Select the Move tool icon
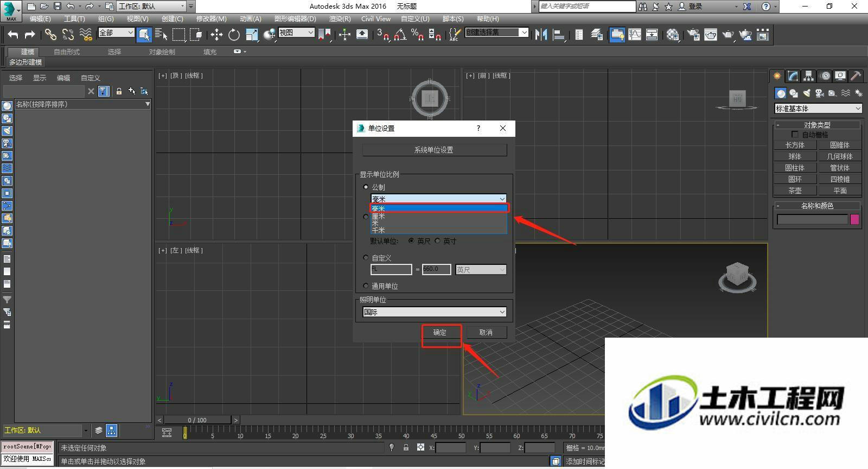The image size is (868, 469). click(216, 35)
